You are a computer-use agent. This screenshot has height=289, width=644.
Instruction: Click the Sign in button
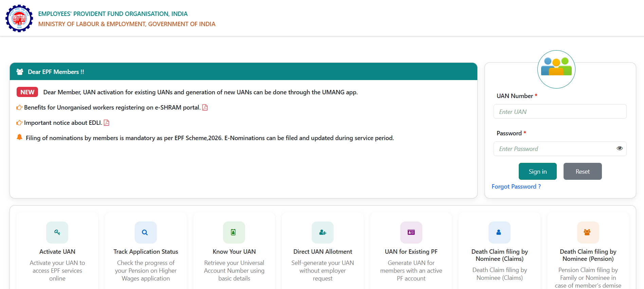[537, 171]
